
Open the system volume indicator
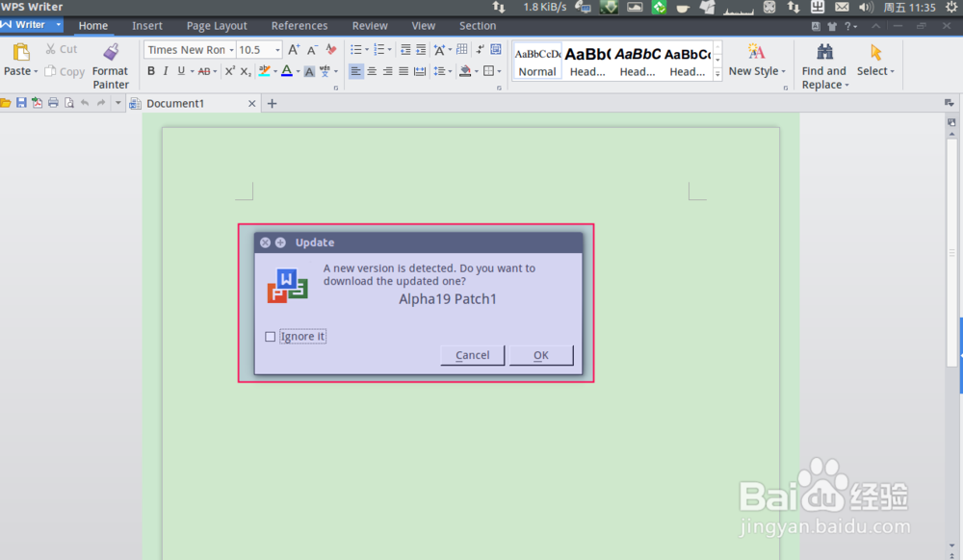867,8
